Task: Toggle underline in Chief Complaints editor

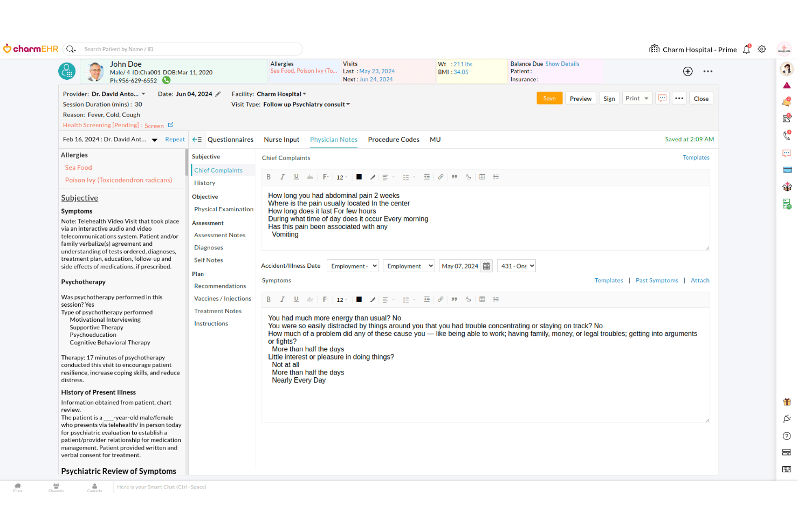Action: coord(296,177)
